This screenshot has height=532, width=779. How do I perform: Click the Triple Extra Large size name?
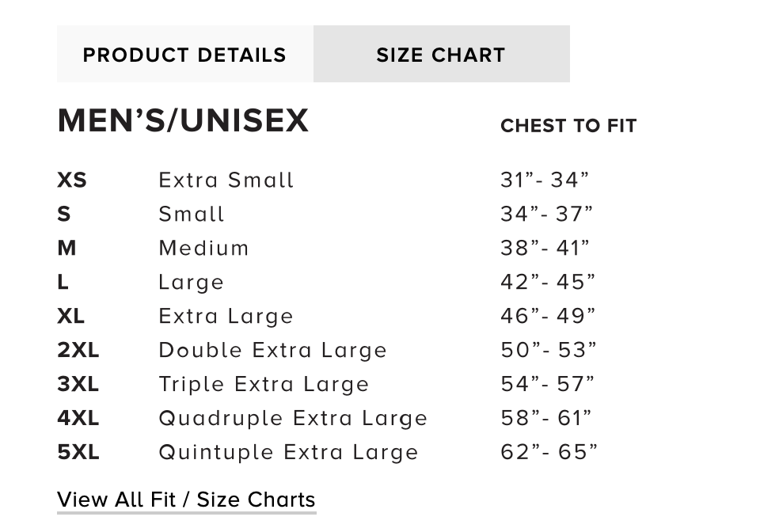point(264,385)
